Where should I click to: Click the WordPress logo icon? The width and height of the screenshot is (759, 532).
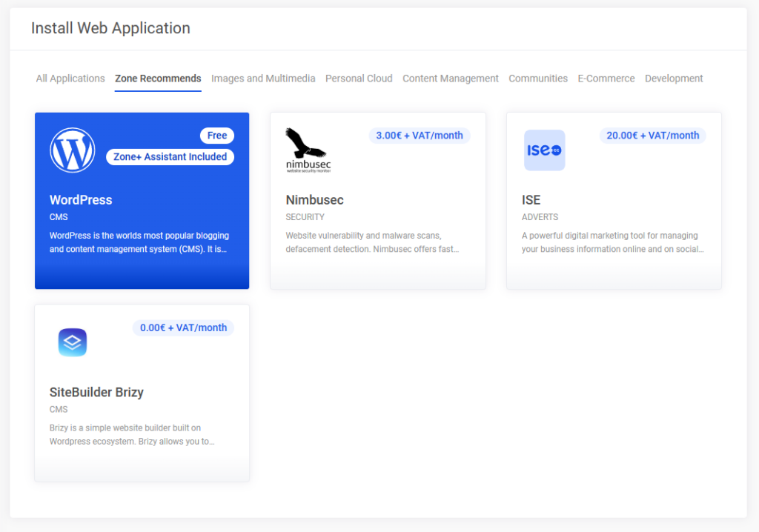[72, 149]
